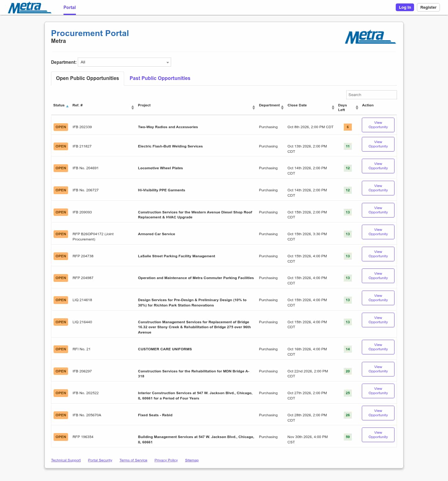Screen dimensions: 448x481
Task: Click the Procurement Portal heading
Action: pyautogui.click(x=90, y=33)
